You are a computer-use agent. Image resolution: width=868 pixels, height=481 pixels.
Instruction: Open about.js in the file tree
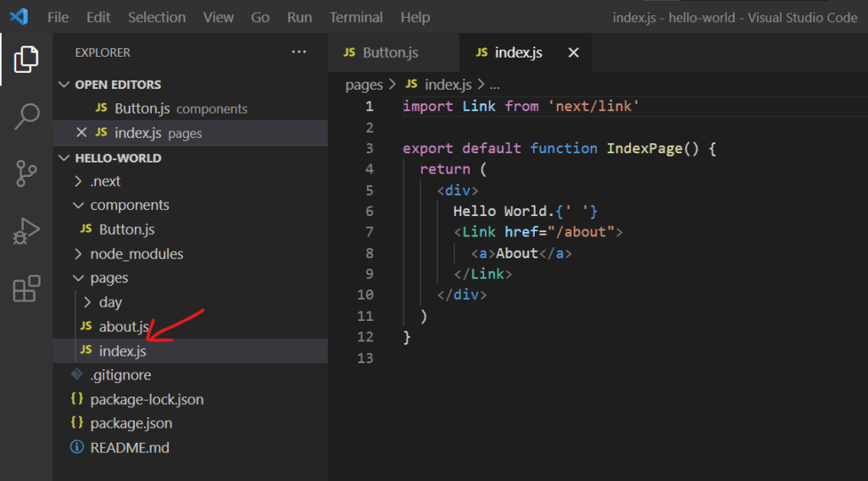pyautogui.click(x=191, y=326)
